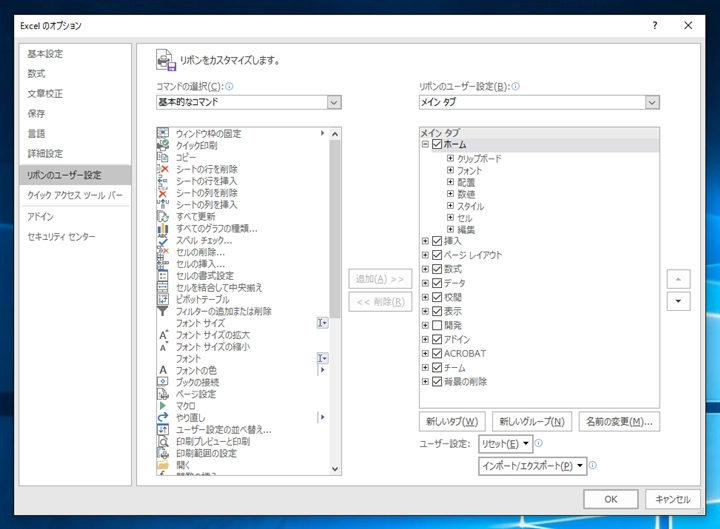Select the セルを結合して中央揃え icon

[x=163, y=287]
